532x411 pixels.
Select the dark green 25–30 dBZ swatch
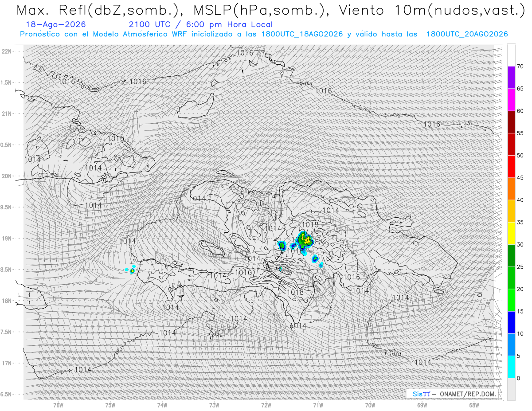click(x=511, y=256)
